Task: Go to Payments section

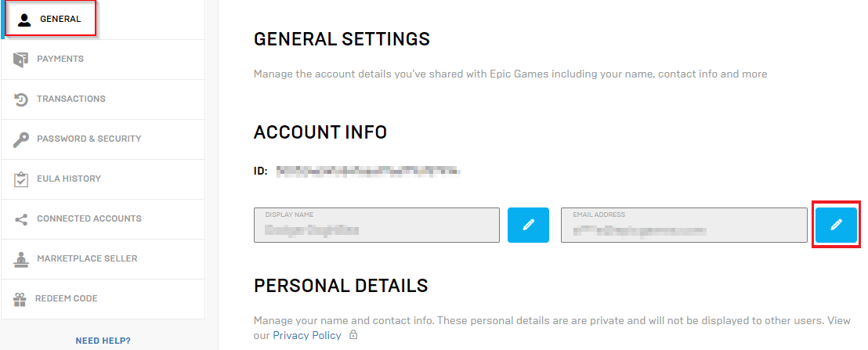Action: coord(60,59)
